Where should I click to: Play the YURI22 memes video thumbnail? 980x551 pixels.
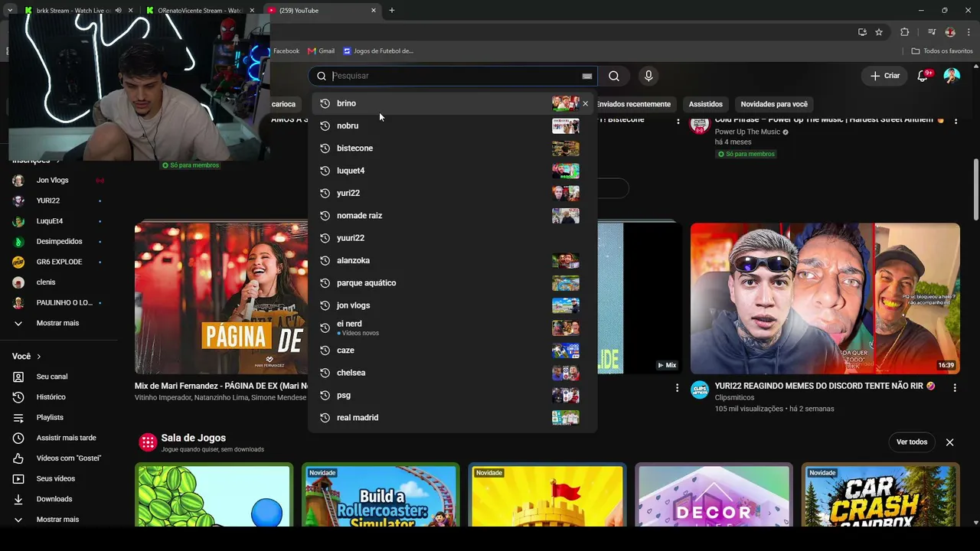(825, 298)
